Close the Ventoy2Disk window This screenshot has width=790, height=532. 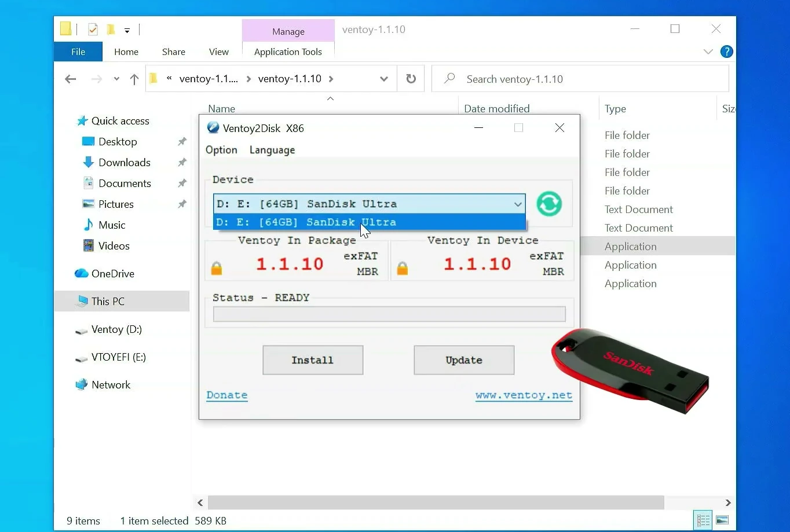click(559, 128)
